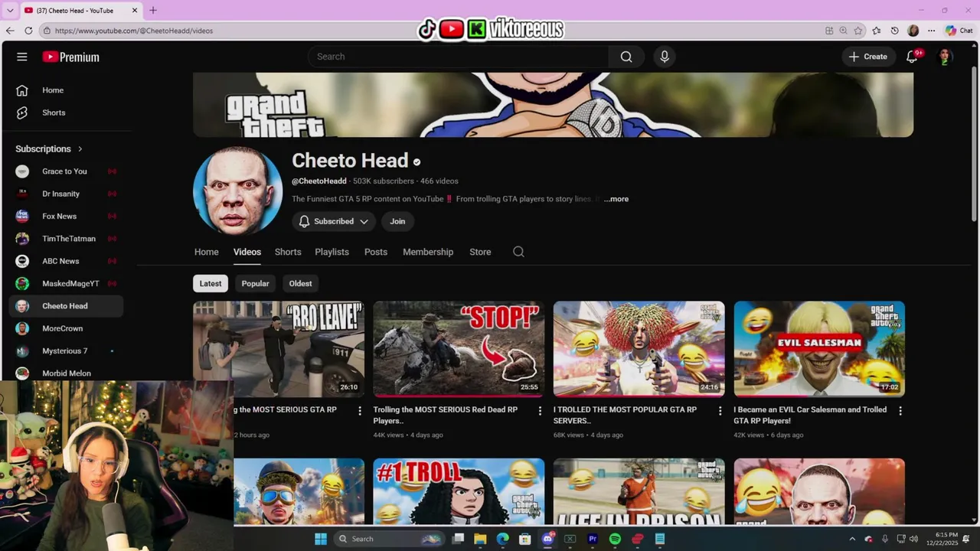Open the Membership tab
Image resolution: width=980 pixels, height=551 pixels.
click(x=428, y=252)
